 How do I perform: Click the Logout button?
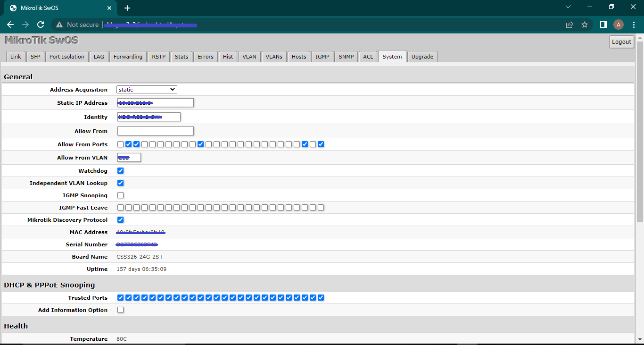tap(621, 42)
